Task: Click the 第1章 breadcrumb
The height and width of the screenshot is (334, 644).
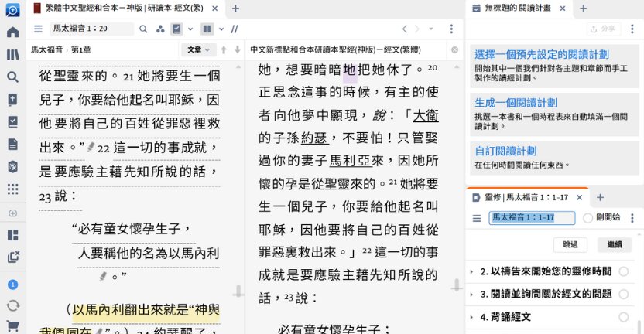Action: [81, 49]
